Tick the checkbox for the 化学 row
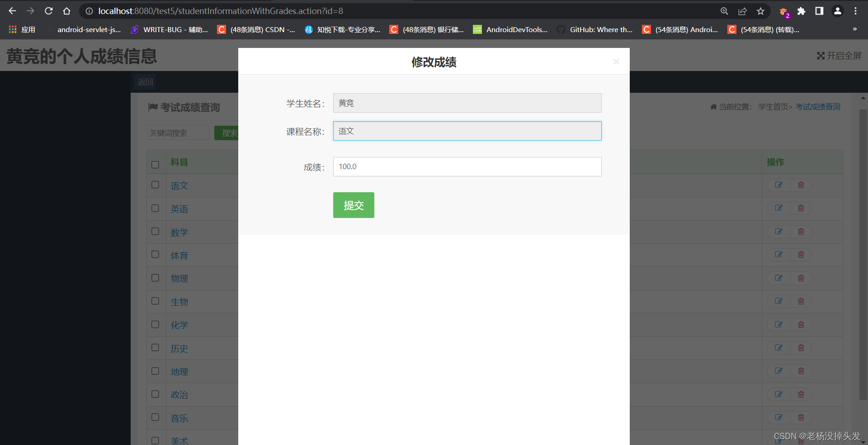This screenshot has height=445, width=868. [x=155, y=324]
